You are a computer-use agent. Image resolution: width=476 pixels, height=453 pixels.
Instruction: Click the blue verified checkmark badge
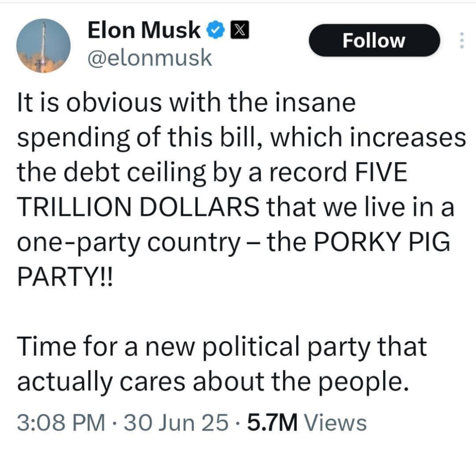click(x=215, y=31)
